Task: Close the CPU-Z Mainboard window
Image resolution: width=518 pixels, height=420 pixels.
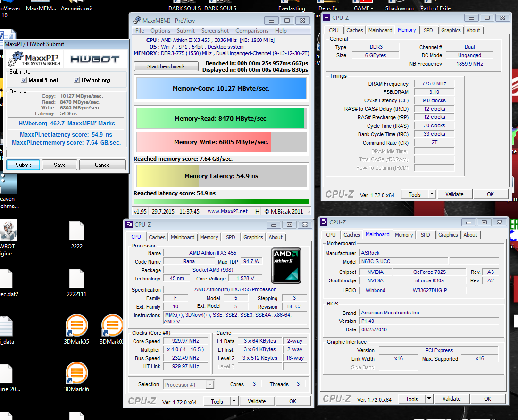Action: (x=500, y=222)
